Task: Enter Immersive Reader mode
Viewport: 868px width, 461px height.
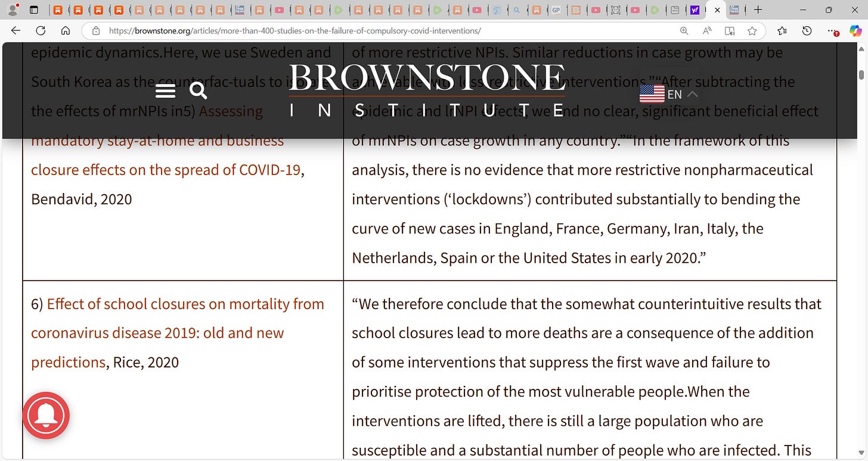Action: pyautogui.click(x=730, y=31)
